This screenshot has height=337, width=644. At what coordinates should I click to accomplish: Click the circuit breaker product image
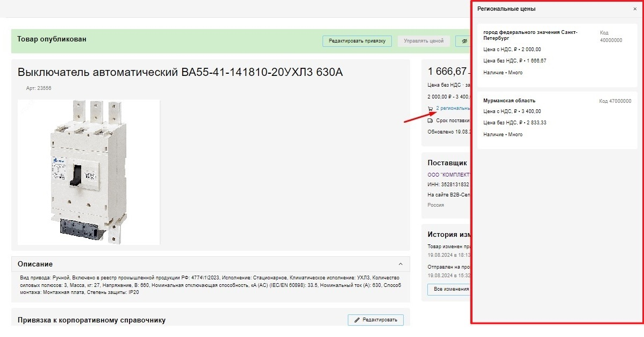[x=89, y=172]
